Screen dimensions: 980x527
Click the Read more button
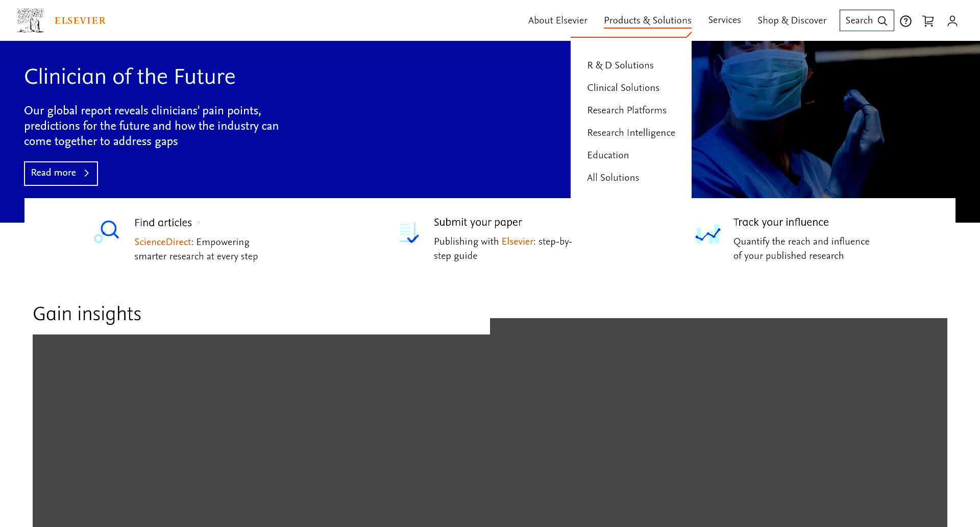pos(61,174)
